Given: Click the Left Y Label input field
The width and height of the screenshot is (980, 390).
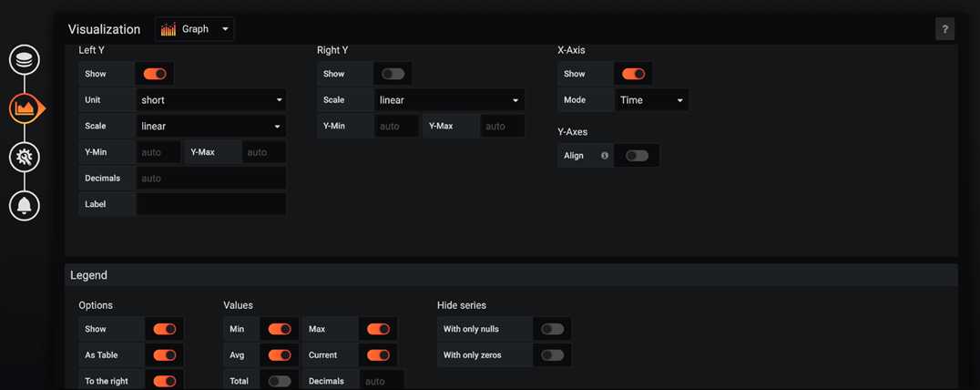Looking at the screenshot, I should pos(211,204).
